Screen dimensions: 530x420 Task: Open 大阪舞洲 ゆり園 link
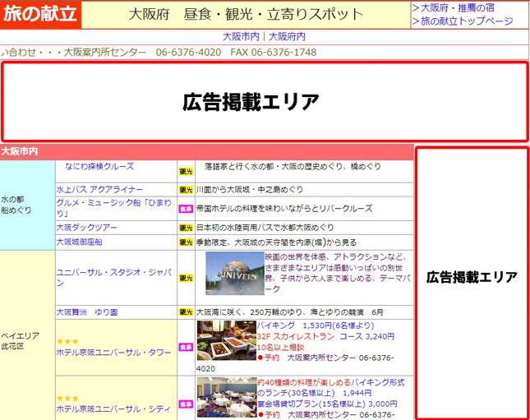point(87,312)
